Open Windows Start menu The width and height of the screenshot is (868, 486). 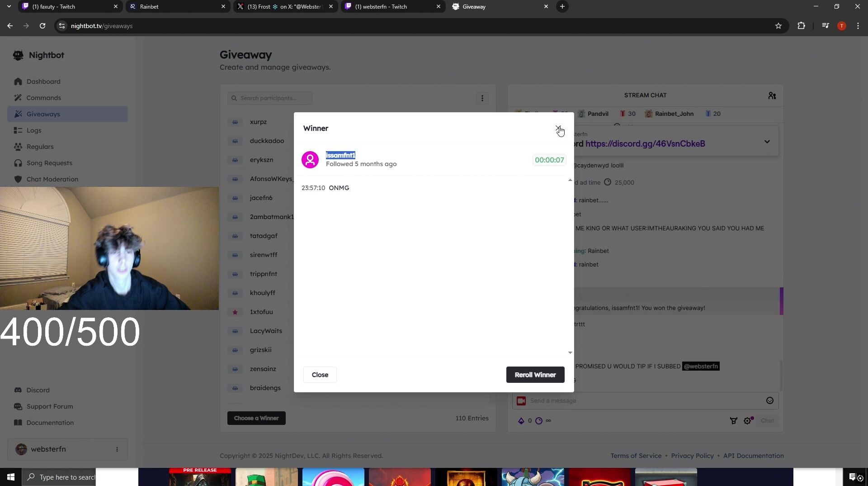pyautogui.click(x=11, y=477)
